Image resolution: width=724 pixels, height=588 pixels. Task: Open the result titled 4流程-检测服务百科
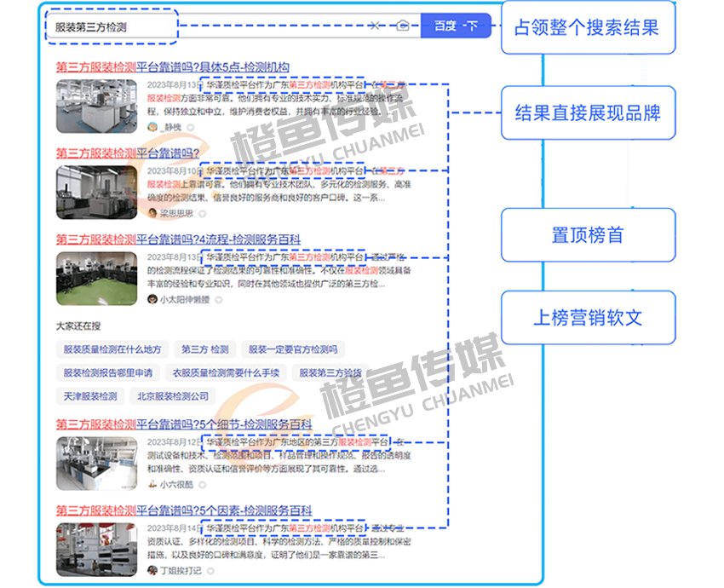178,239
